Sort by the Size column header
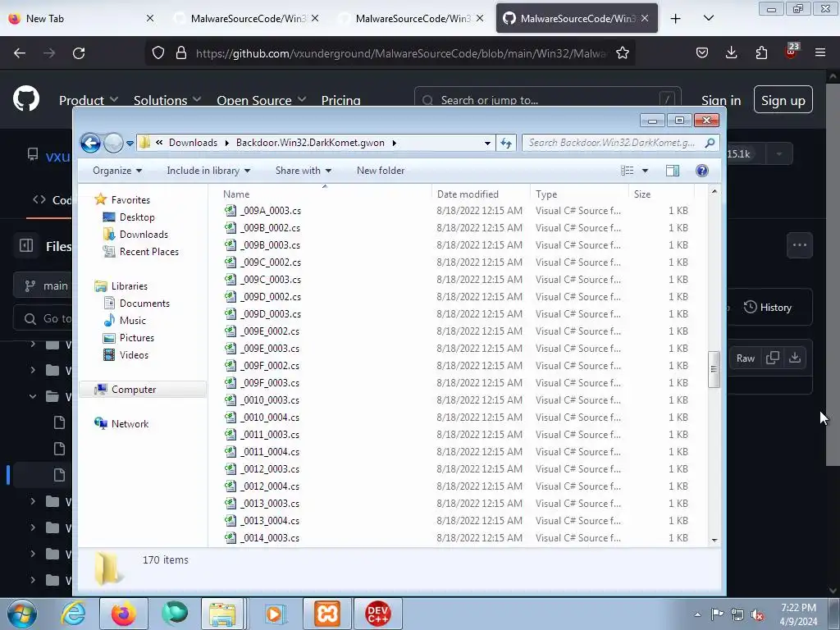The height and width of the screenshot is (630, 840). tap(641, 194)
